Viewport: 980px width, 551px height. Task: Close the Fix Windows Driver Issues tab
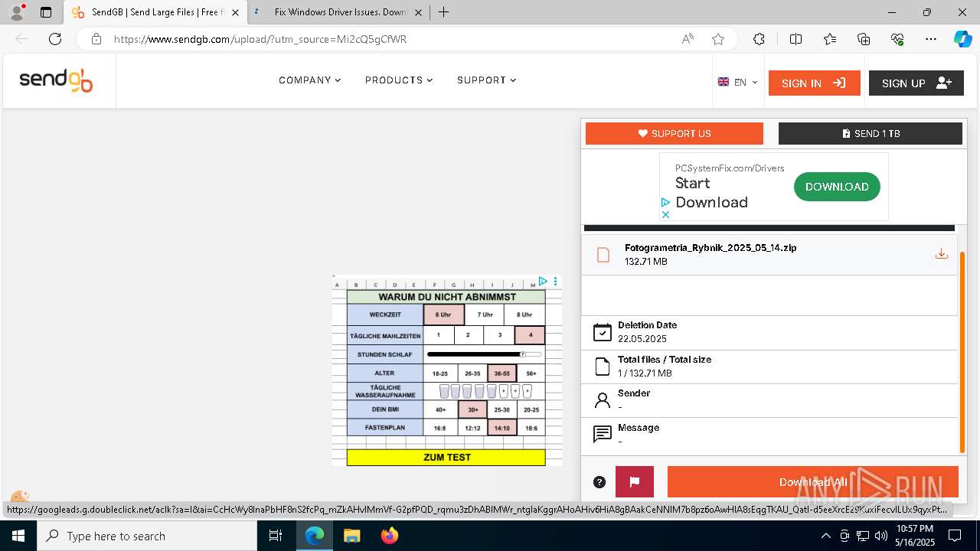418,12
